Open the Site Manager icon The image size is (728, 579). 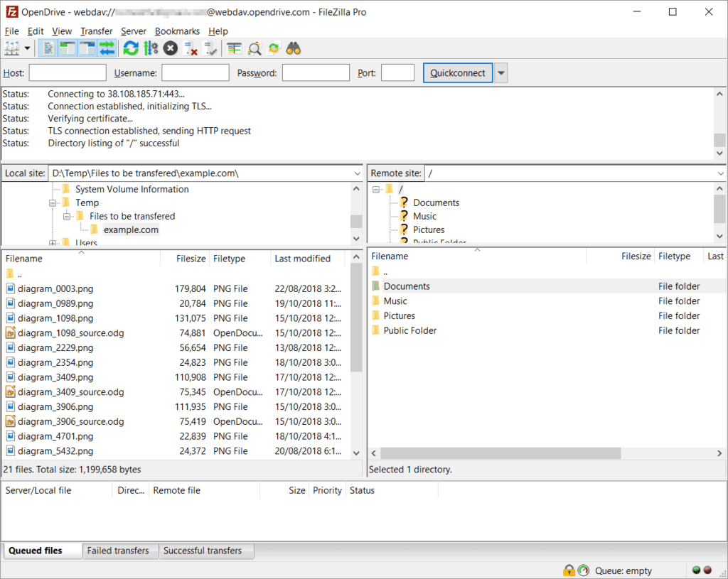point(12,48)
